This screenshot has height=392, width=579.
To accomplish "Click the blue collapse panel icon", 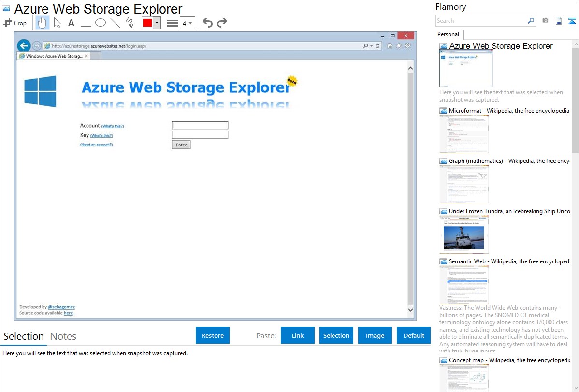I will click(572, 21).
